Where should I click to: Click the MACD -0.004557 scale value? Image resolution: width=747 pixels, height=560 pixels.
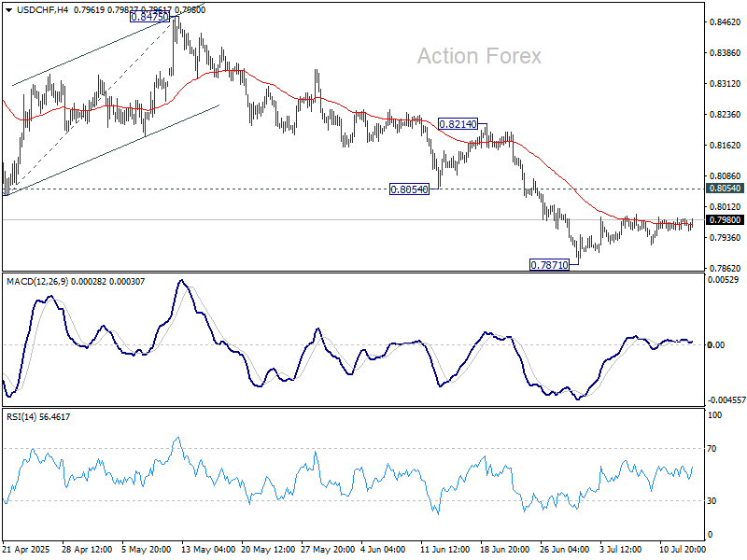(726, 399)
